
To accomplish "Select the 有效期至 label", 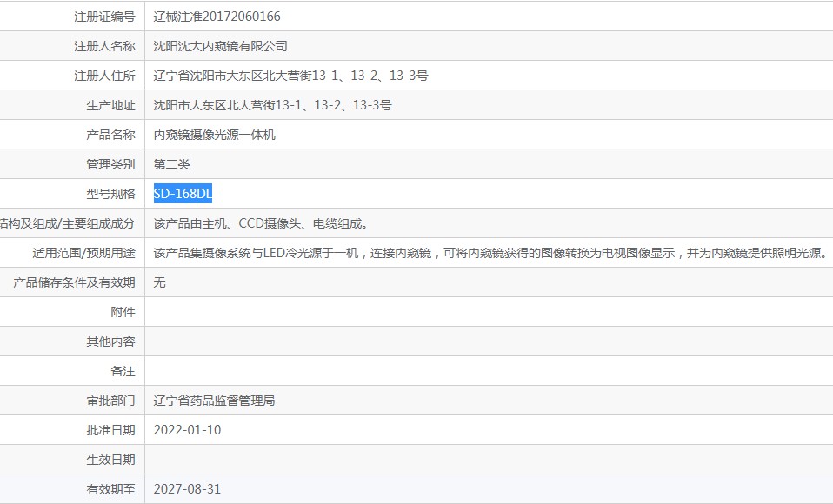I will [x=110, y=489].
